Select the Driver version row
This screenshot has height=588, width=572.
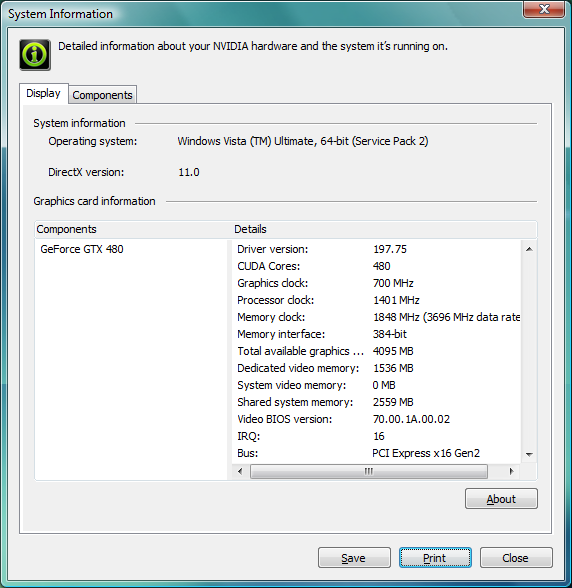(377, 249)
